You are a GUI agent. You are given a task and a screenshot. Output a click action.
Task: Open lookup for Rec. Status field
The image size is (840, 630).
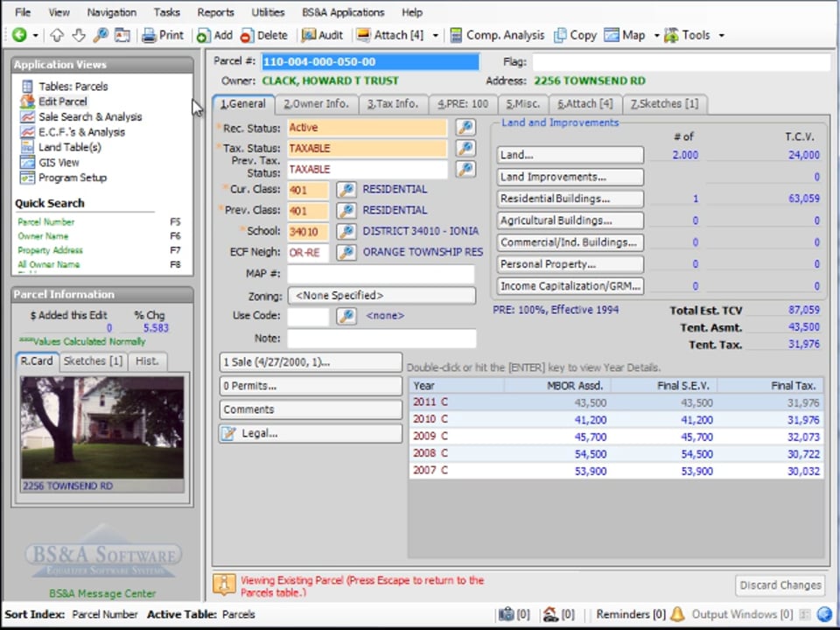pyautogui.click(x=465, y=128)
